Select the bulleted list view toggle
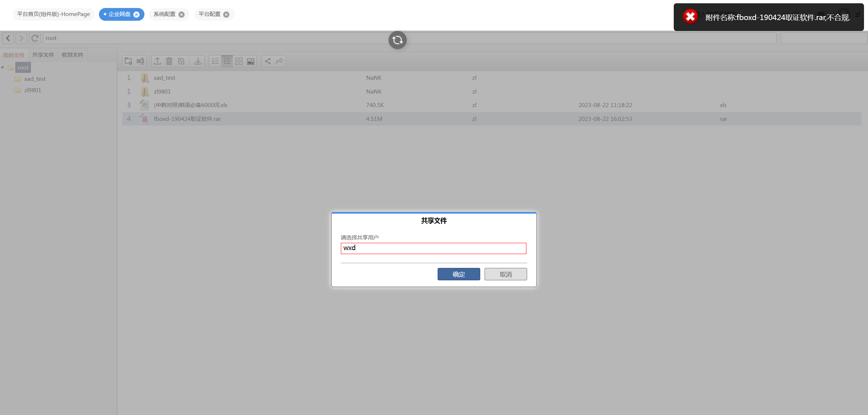868x415 pixels. pos(215,61)
